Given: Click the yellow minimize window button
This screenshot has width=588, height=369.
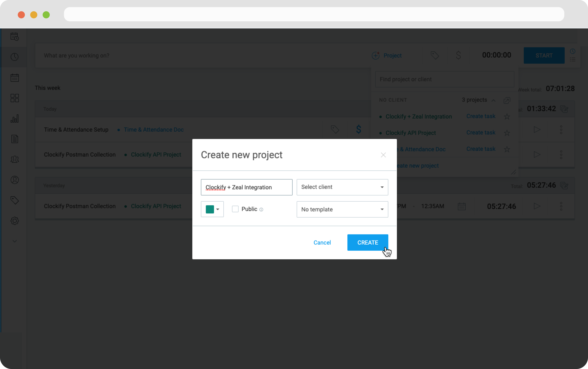Looking at the screenshot, I should [x=34, y=15].
